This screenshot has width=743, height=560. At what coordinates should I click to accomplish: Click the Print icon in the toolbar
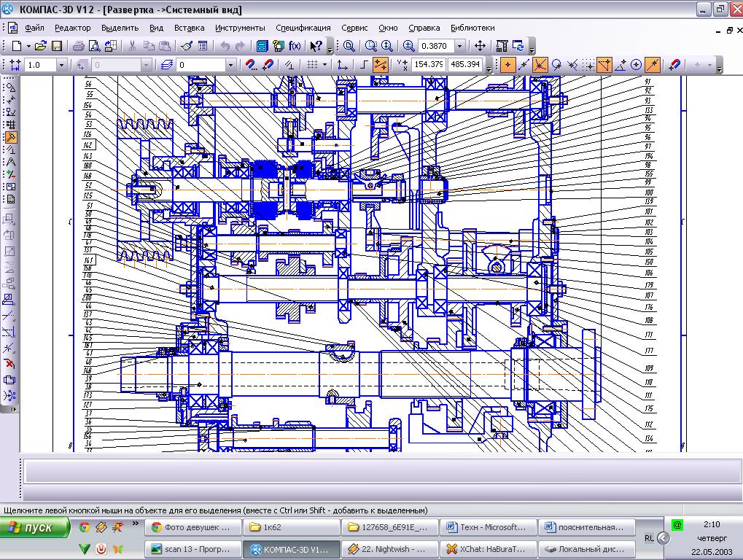point(78,45)
